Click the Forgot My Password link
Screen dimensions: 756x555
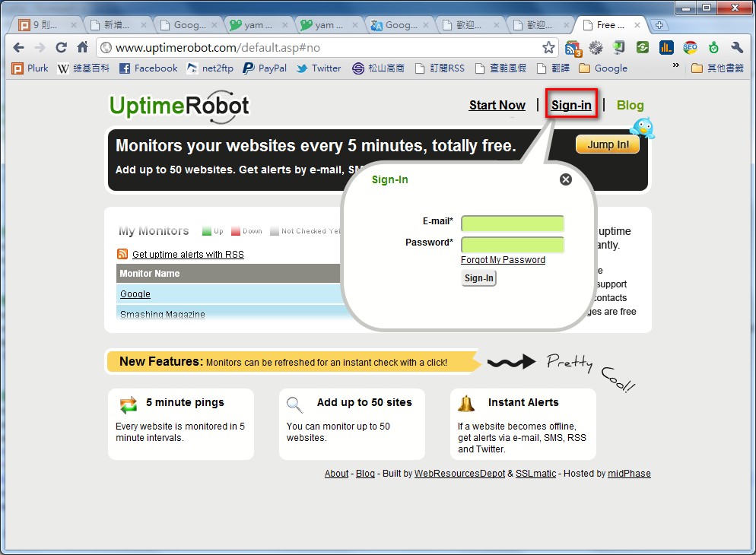point(503,260)
